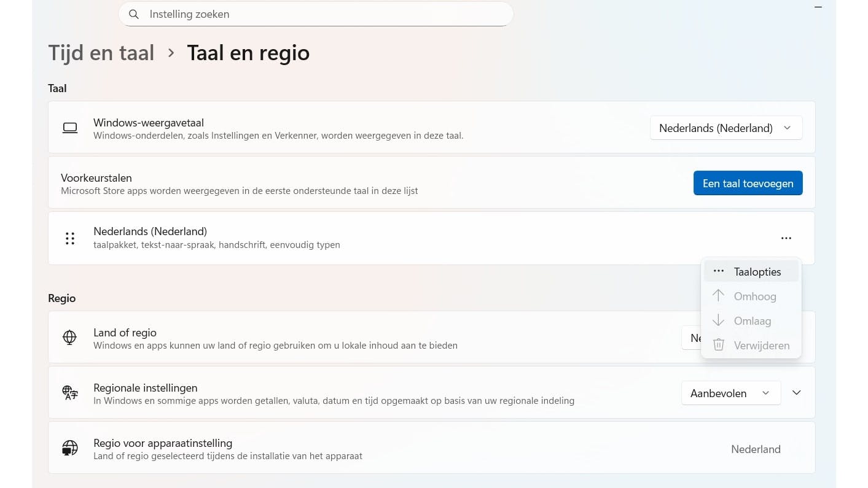Click the drag handle for Nederlands (Nederland)
Screen dimensions: 868x488
70,238
